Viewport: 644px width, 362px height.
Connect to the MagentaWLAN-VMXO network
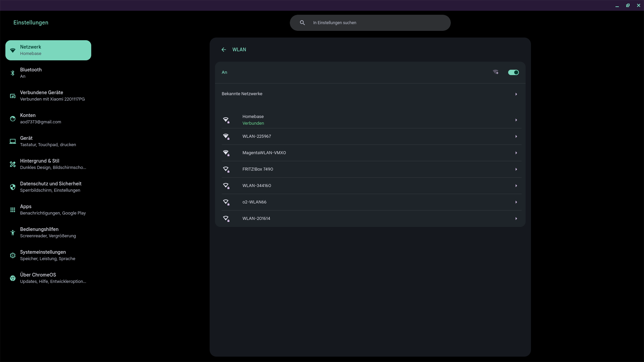(x=264, y=153)
